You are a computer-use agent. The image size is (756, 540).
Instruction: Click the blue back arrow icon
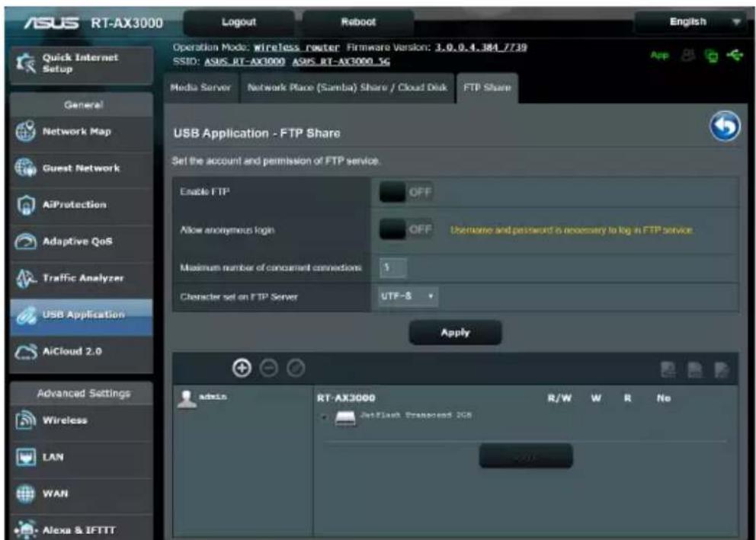tap(725, 126)
